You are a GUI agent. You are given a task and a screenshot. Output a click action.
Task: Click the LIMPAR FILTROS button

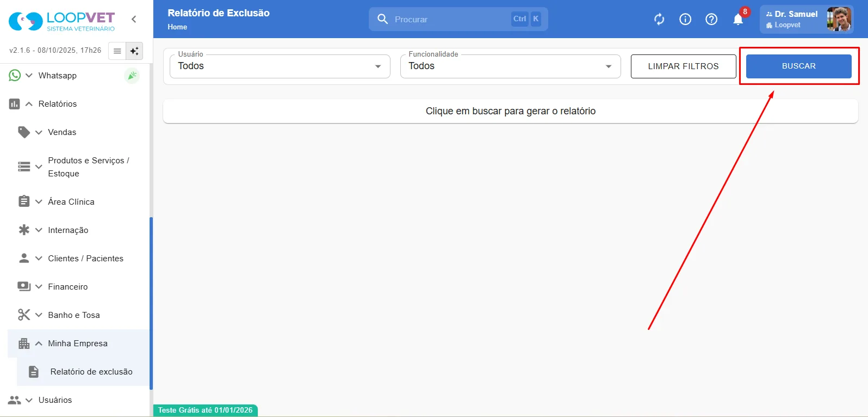683,66
